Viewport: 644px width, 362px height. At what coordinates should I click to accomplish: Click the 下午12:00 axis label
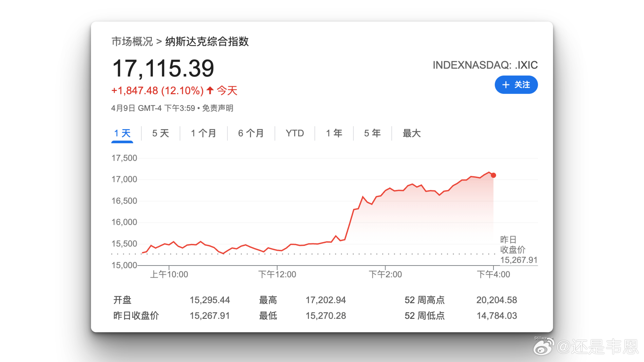[277, 274]
